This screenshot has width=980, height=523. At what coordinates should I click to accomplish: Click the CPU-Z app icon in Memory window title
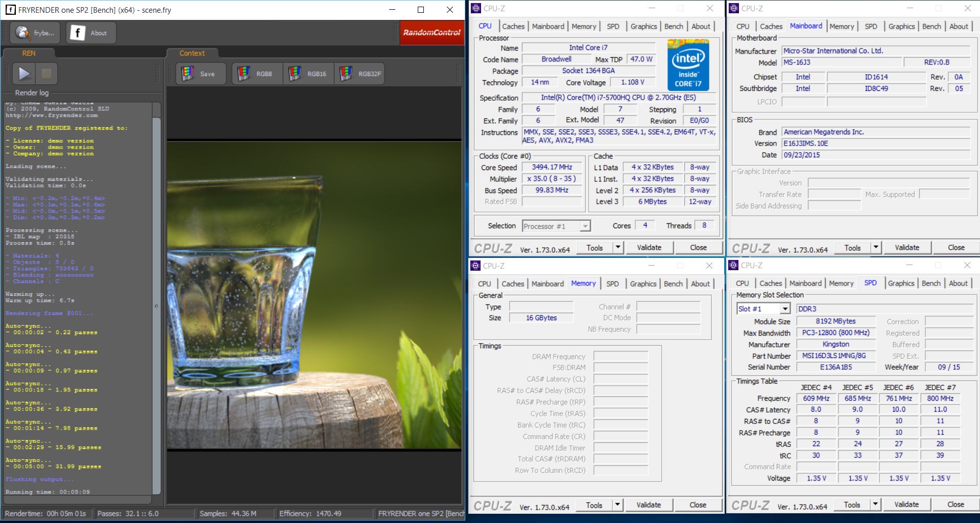[475, 266]
